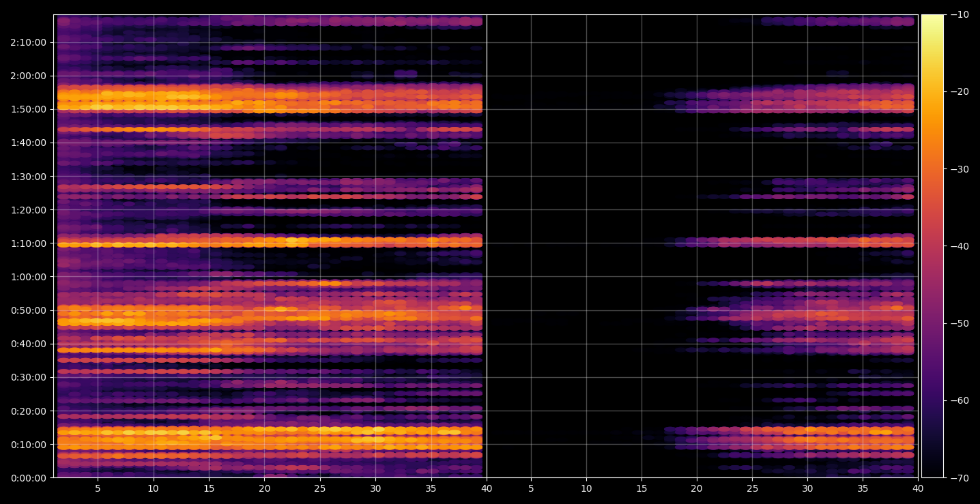Select the −60 value on the colorbar
Image resolution: width=980 pixels, height=504 pixels.
959,400
